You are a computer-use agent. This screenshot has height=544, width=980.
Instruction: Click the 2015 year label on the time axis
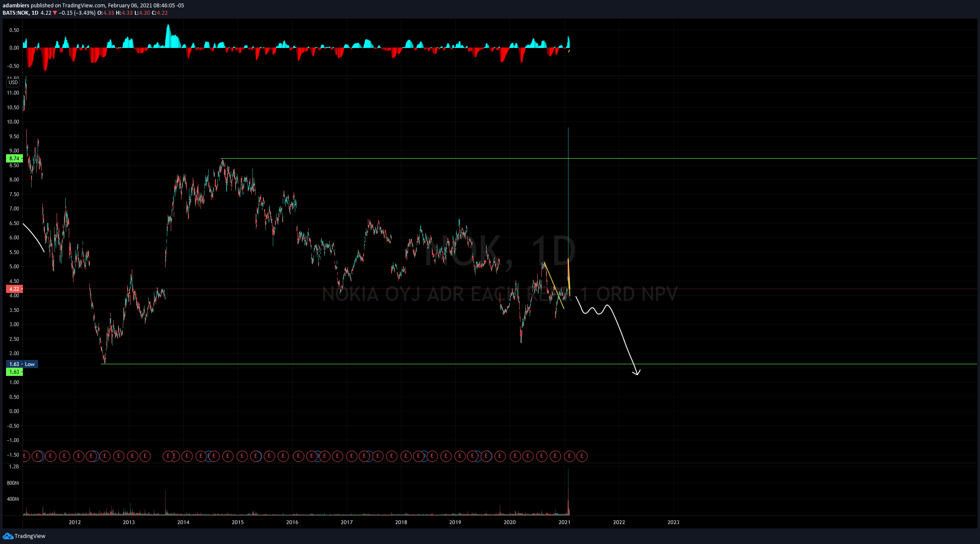click(x=238, y=522)
